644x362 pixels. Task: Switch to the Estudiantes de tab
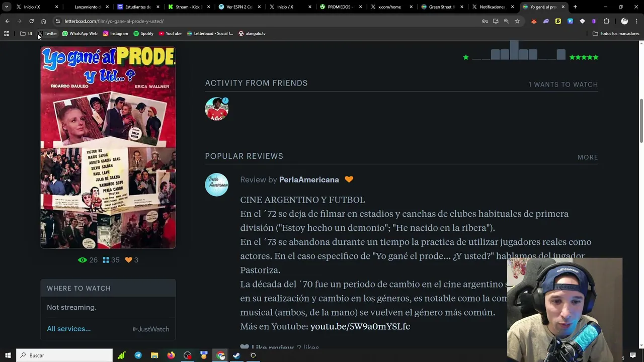point(138,7)
